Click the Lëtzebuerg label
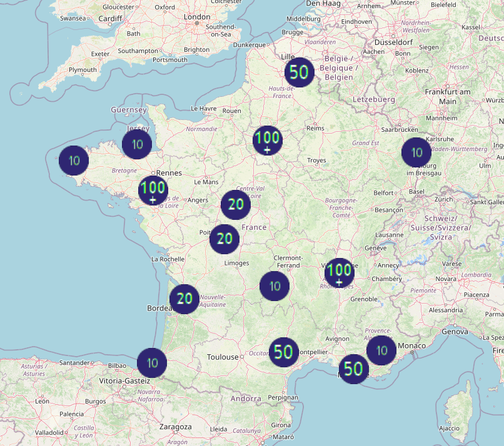The height and width of the screenshot is (446, 504). click(374, 99)
